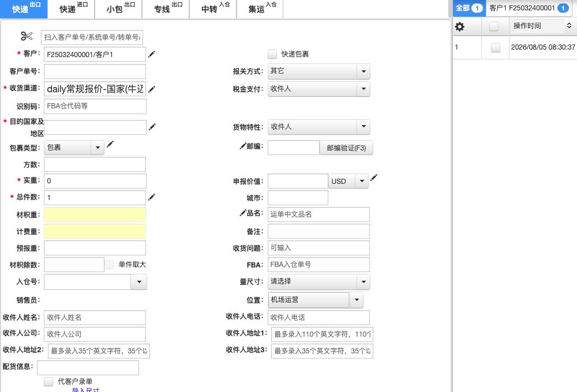This screenshot has height=392, width=577.
Task: Click the 客户单号 input field
Action: pyautogui.click(x=95, y=71)
